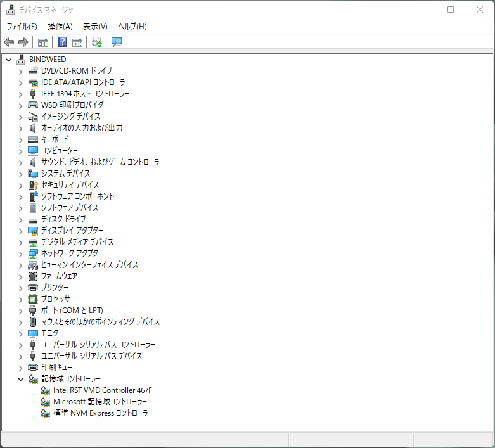Click the デバイス マネージャー title bar icon
This screenshot has height=448, width=495.
[x=10, y=10]
